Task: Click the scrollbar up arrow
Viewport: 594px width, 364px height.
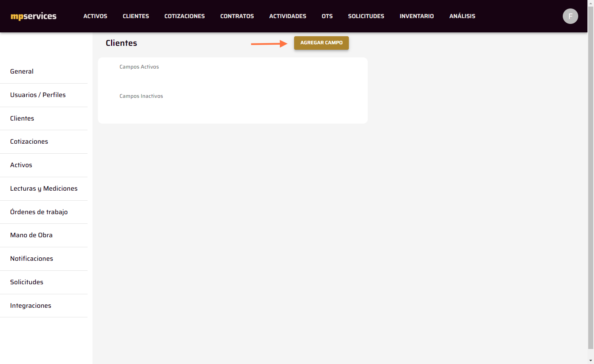Action: coord(591,3)
